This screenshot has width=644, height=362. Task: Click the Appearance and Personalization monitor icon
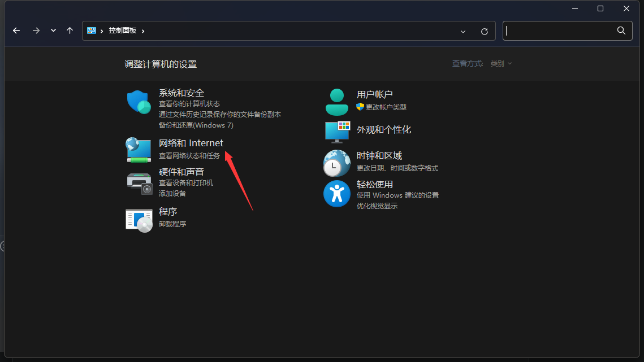click(337, 132)
